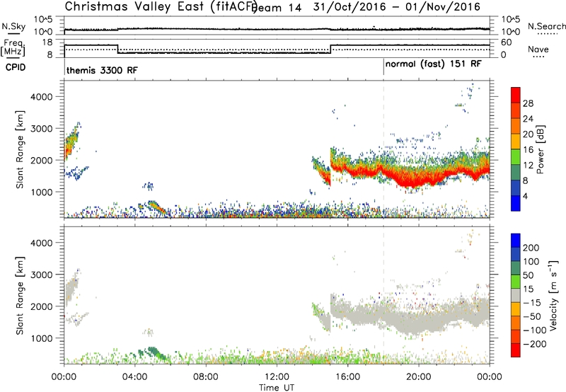Click the 'N.Sky' legend label
The width and height of the screenshot is (566, 392).
click(13, 26)
